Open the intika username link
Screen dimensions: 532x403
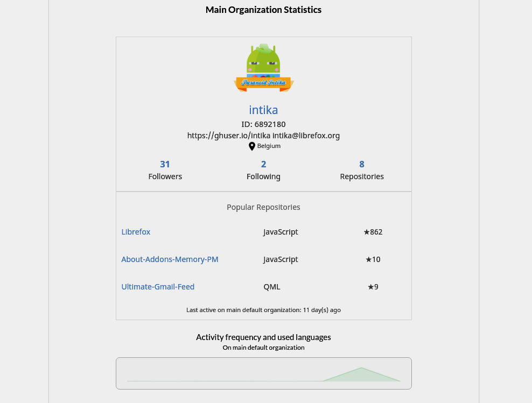263,110
